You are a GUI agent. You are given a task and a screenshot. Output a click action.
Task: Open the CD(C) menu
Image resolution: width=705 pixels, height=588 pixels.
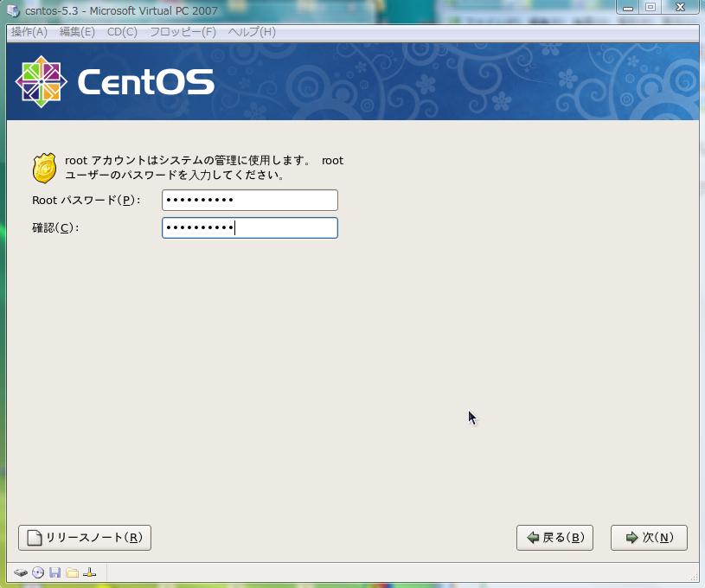click(122, 32)
